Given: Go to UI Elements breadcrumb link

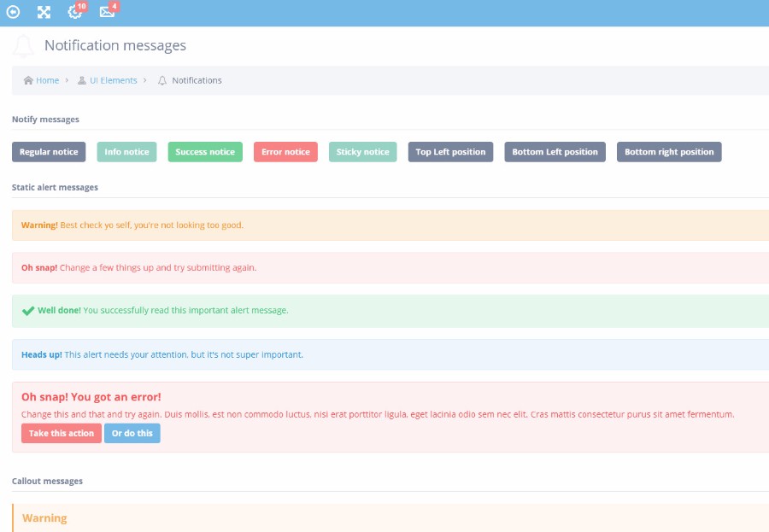Looking at the screenshot, I should [x=113, y=80].
